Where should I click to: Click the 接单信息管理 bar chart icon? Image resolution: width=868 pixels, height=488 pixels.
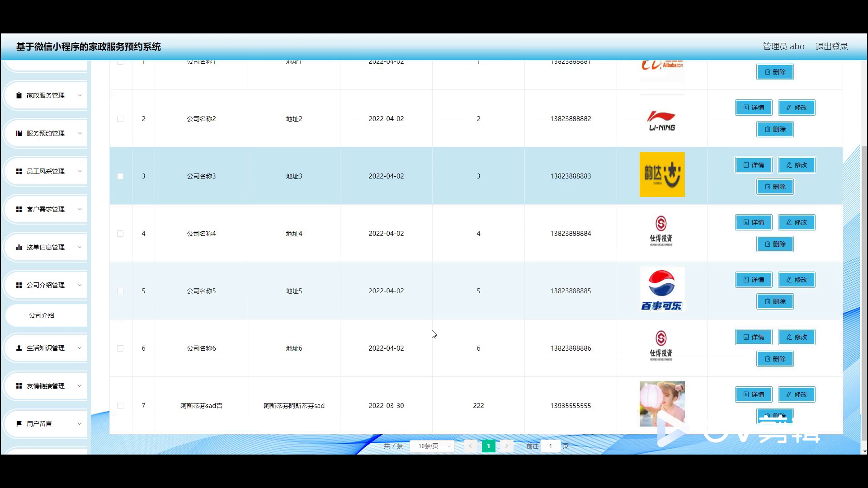19,247
